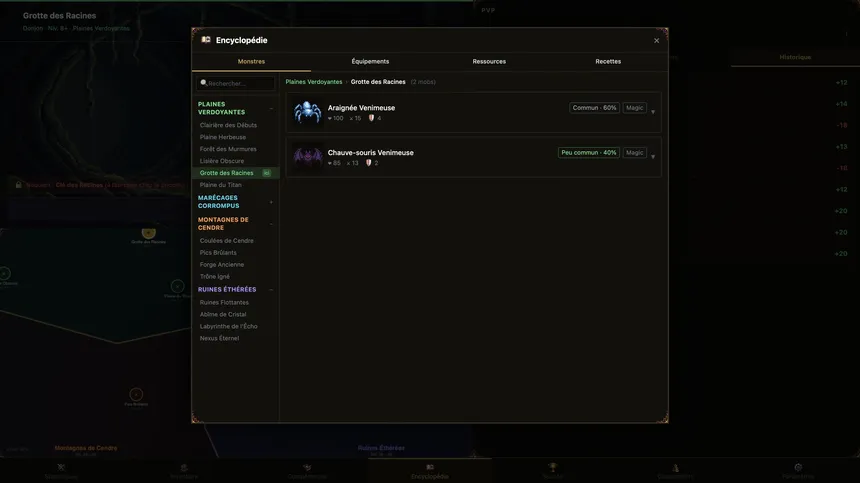Screen dimensions: 860x483
Task: Close the Encyclopédie dialog
Action: 657,41
